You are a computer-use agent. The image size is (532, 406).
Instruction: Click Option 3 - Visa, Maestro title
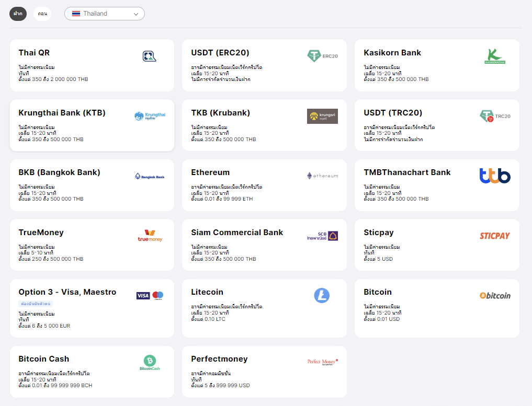click(67, 292)
